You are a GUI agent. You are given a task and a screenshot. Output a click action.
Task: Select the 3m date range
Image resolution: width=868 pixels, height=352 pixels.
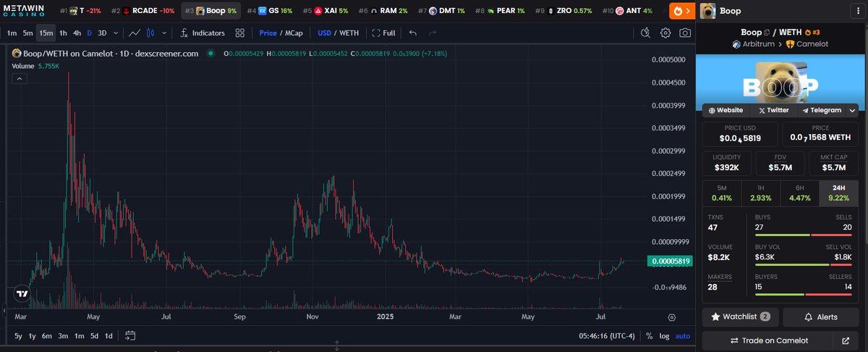[63, 335]
